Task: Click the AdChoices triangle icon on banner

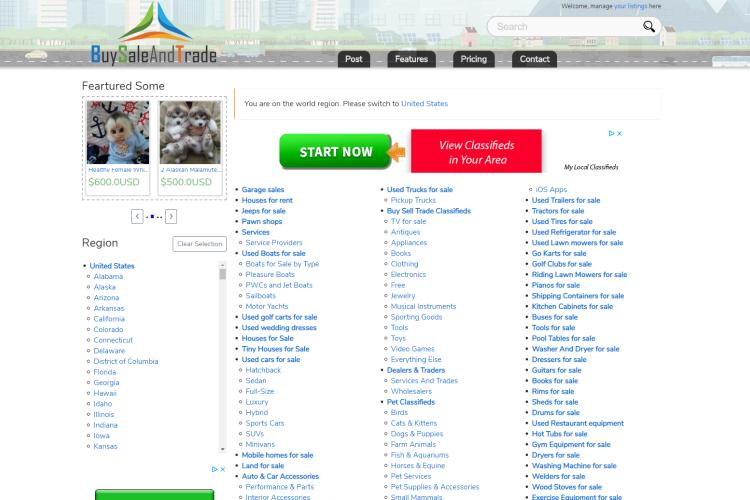Action: click(611, 133)
